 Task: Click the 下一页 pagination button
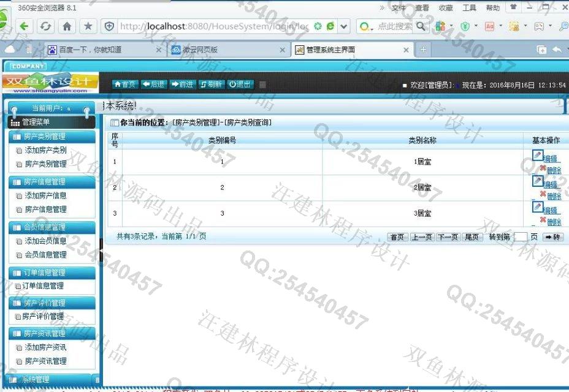pos(448,237)
